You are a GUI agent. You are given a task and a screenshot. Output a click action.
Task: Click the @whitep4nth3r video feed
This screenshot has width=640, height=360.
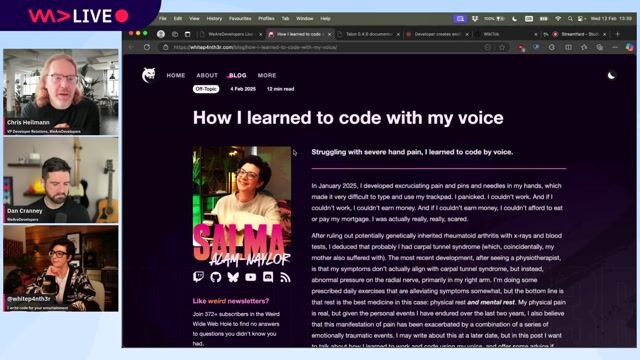pyautogui.click(x=61, y=269)
